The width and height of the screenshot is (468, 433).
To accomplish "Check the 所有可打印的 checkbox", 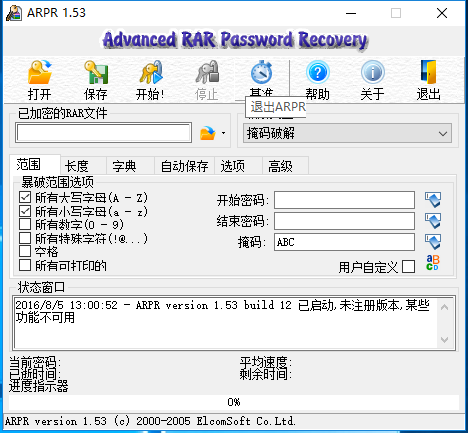I will [x=25, y=265].
